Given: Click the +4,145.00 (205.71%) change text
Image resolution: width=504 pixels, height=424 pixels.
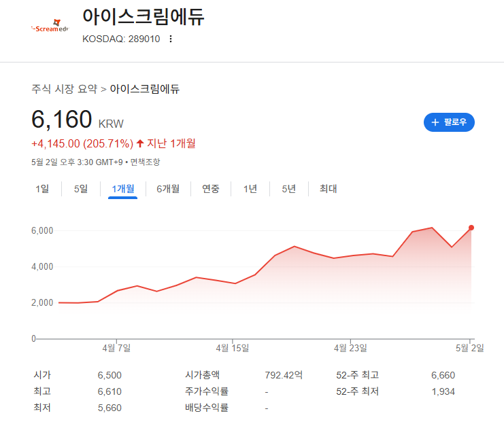Looking at the screenshot, I should point(82,143).
